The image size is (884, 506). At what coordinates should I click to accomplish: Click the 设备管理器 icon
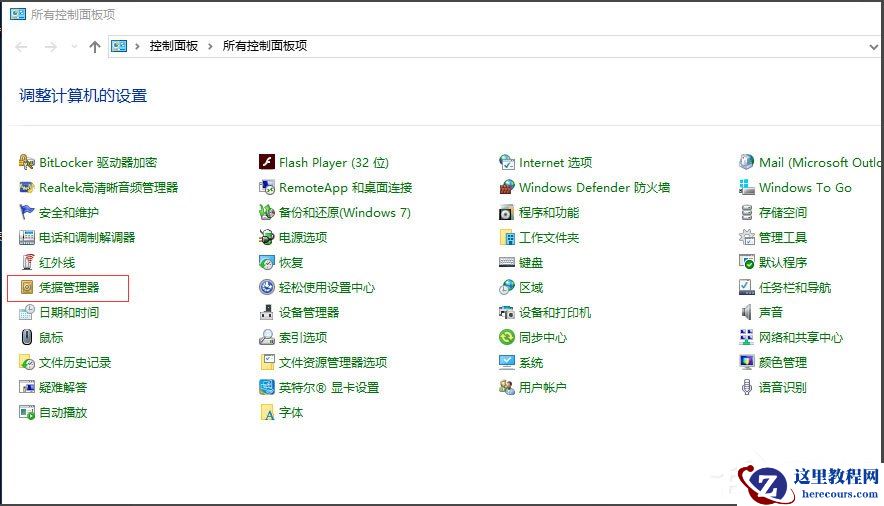(x=267, y=312)
